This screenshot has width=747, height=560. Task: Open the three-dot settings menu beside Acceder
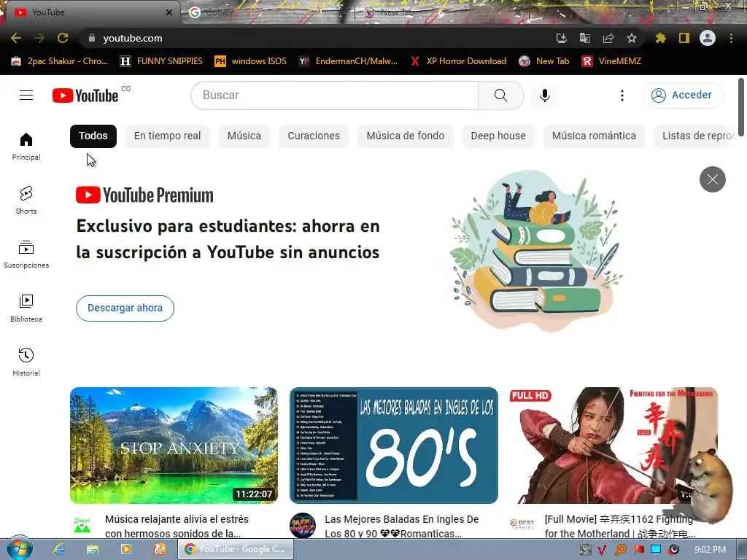pyautogui.click(x=622, y=96)
